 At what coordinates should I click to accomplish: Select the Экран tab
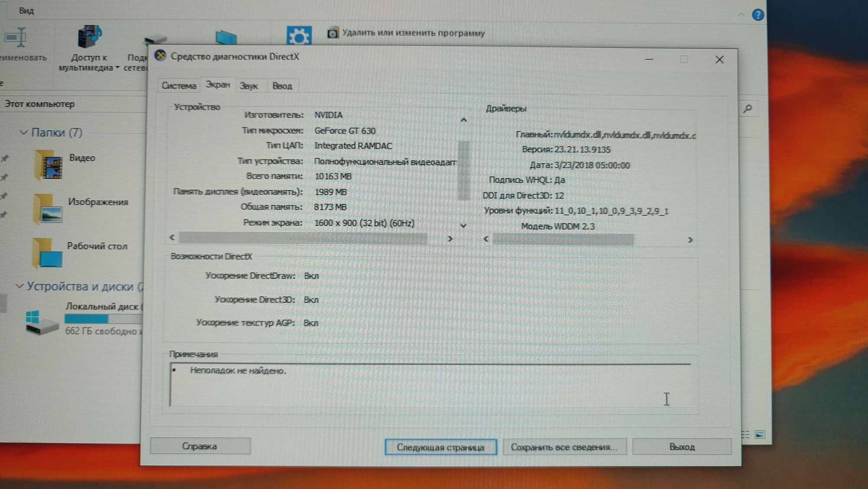[x=218, y=84]
